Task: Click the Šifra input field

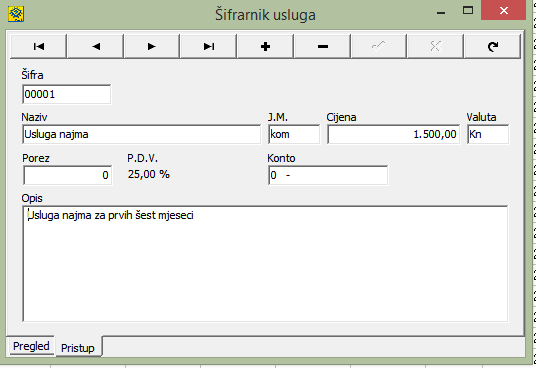Action: [x=67, y=94]
